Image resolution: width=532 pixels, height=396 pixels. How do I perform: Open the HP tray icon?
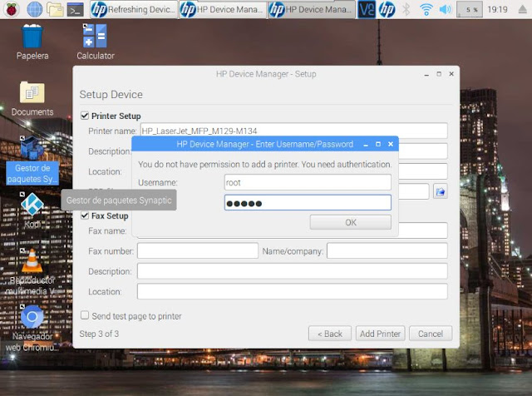pyautogui.click(x=387, y=9)
